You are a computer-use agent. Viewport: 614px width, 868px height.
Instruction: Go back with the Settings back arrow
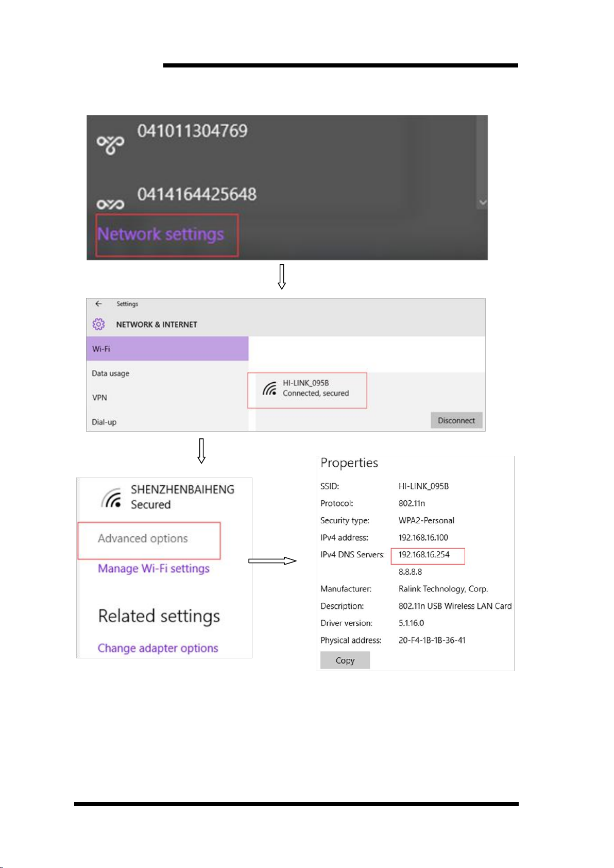[98, 304]
